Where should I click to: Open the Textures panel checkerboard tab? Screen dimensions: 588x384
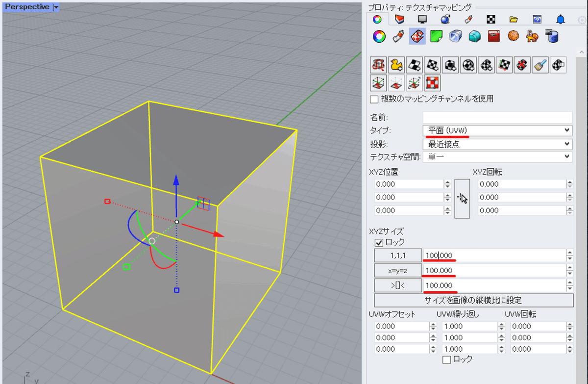(491, 19)
